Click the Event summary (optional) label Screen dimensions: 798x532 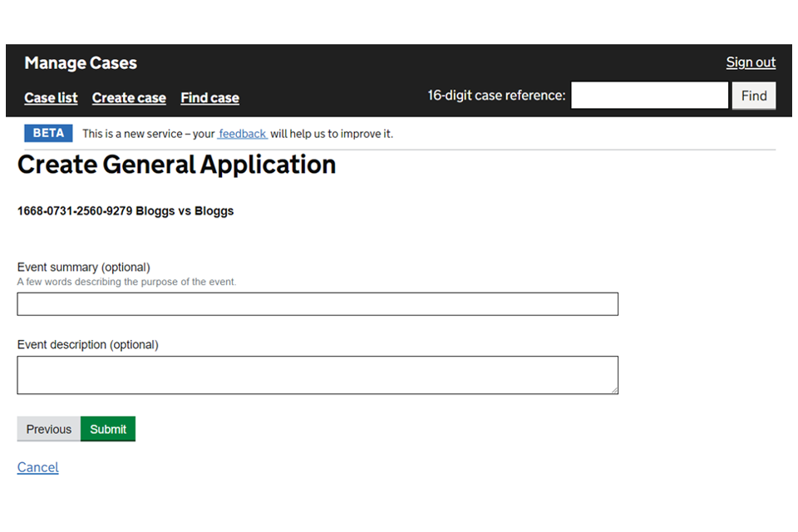click(83, 268)
